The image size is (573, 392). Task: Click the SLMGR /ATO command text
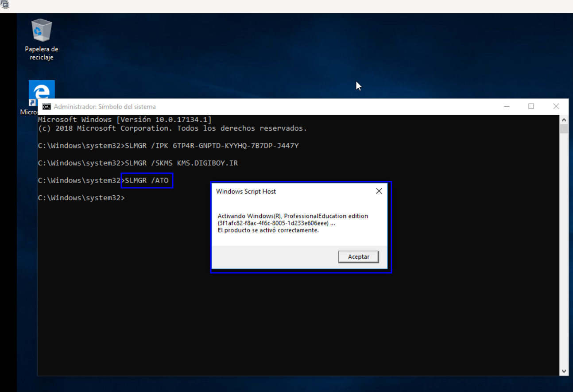tap(147, 180)
